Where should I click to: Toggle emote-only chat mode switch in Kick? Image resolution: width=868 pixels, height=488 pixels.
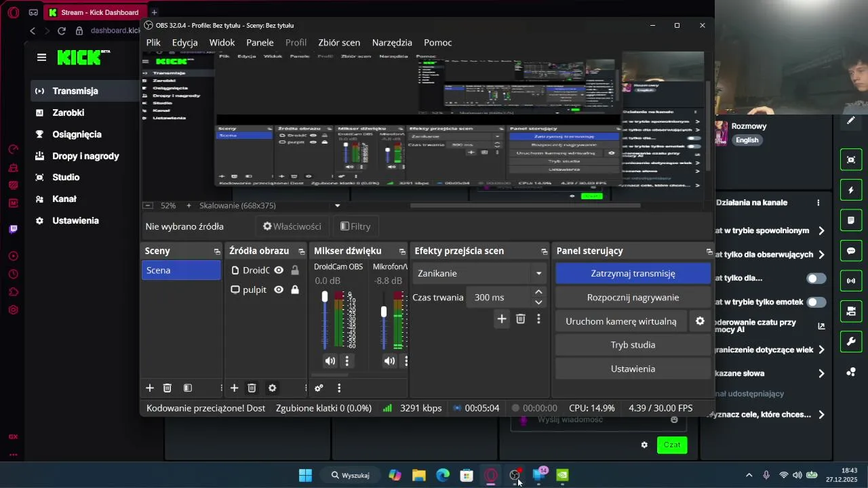[x=816, y=302]
